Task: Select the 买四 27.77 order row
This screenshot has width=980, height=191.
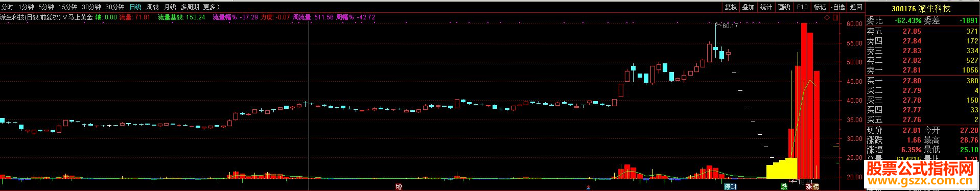Action: tap(922, 110)
